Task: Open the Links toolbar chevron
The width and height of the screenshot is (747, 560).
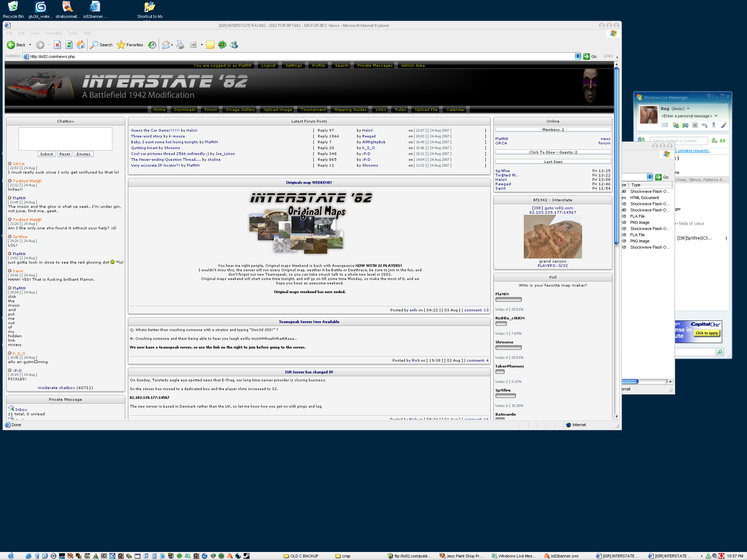Action: [x=617, y=57]
